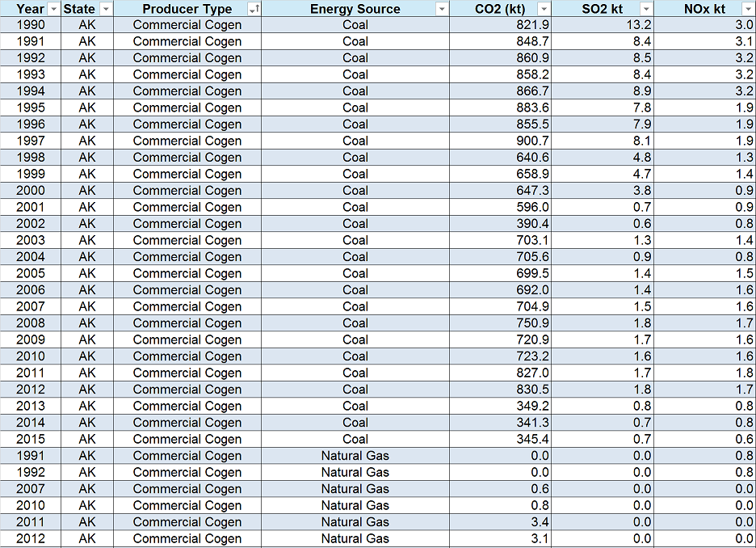The height and width of the screenshot is (548, 756).
Task: Open the NOx kt filter dropdown
Action: pyautogui.click(x=748, y=9)
